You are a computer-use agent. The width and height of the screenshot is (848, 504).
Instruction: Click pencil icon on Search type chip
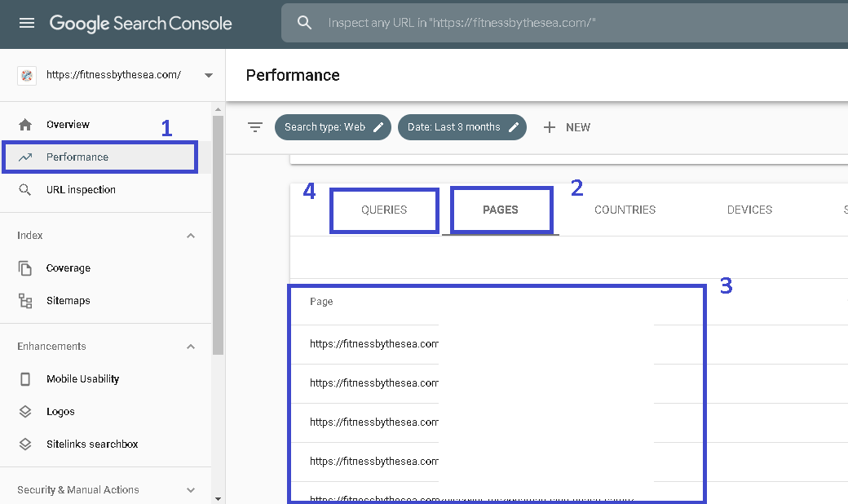point(378,127)
